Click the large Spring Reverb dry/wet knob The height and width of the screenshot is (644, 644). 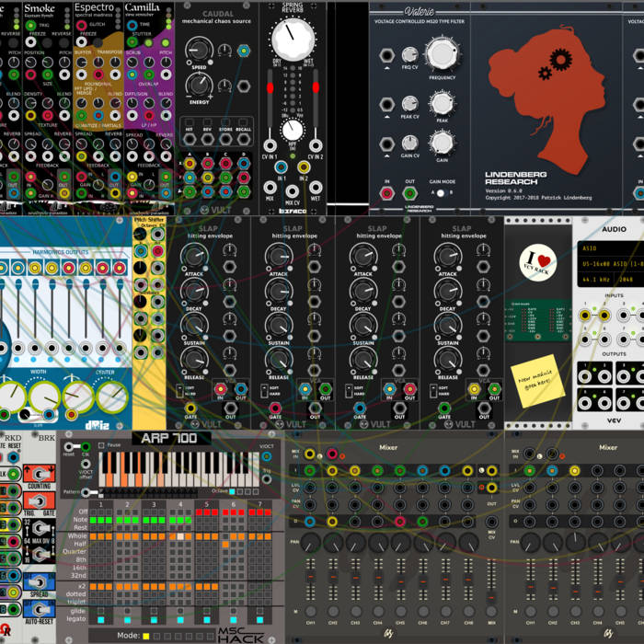(x=292, y=39)
